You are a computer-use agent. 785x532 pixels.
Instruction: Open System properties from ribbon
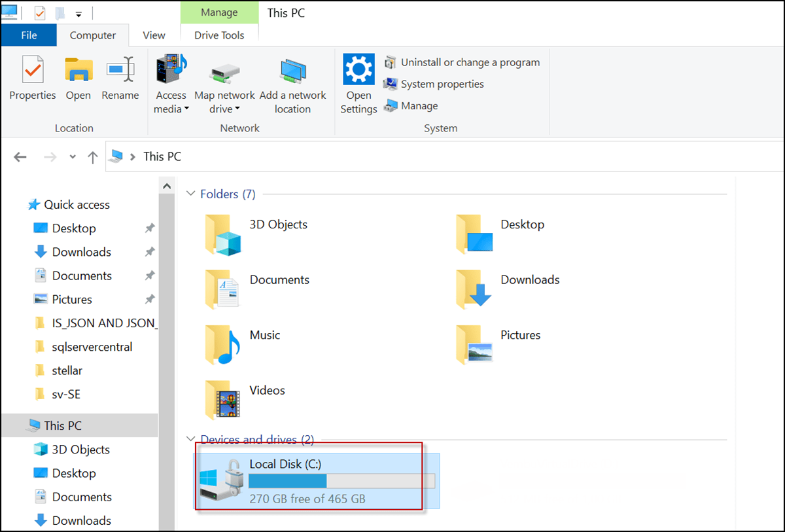[442, 84]
